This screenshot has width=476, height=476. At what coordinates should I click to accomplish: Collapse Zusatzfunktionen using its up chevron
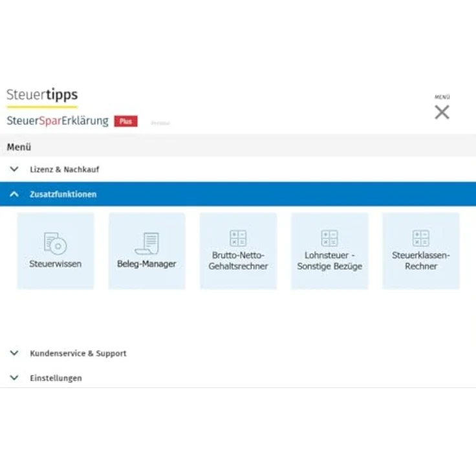pos(14,194)
